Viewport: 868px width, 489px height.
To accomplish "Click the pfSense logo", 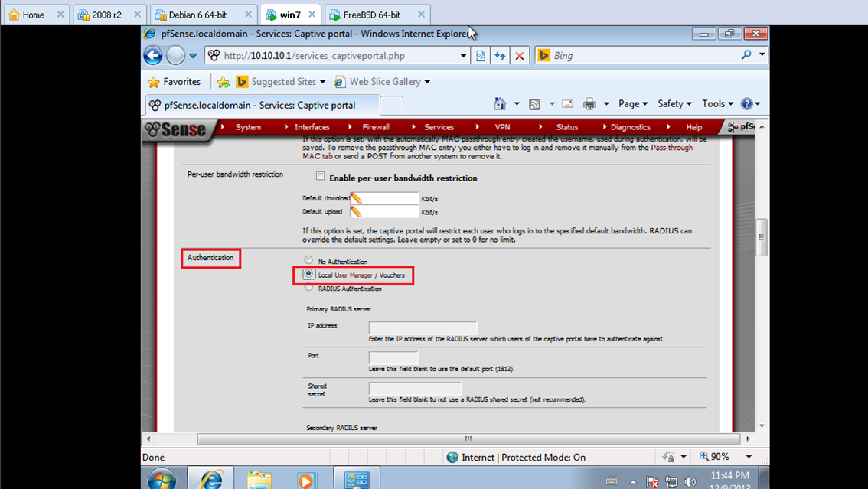I will [x=175, y=129].
